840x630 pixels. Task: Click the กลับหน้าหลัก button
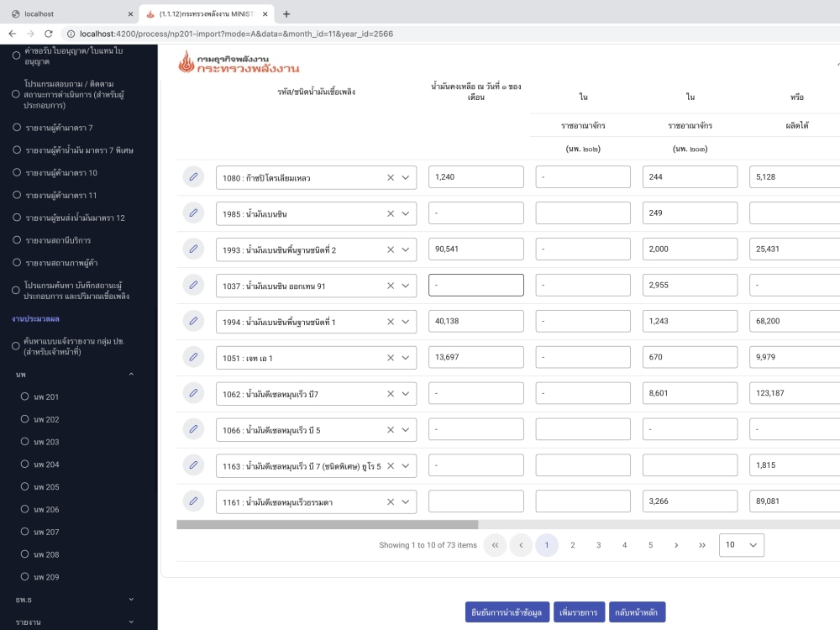[x=637, y=612]
